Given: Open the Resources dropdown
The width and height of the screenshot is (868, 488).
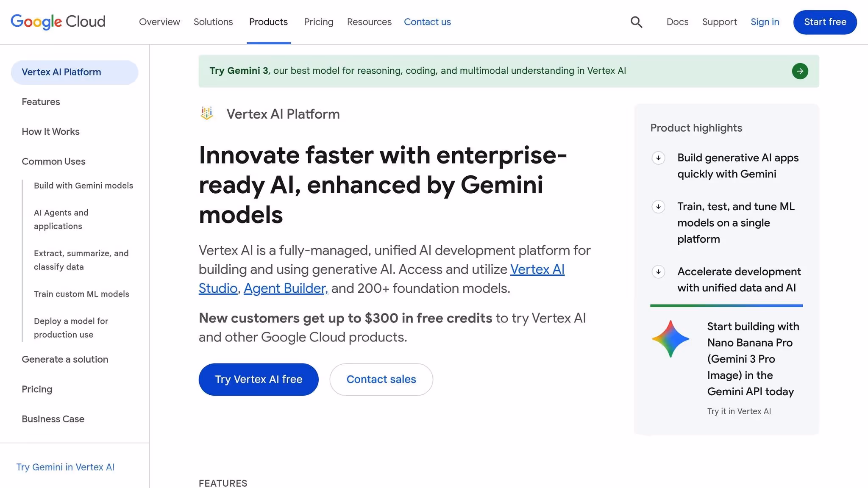Looking at the screenshot, I should pyautogui.click(x=369, y=22).
